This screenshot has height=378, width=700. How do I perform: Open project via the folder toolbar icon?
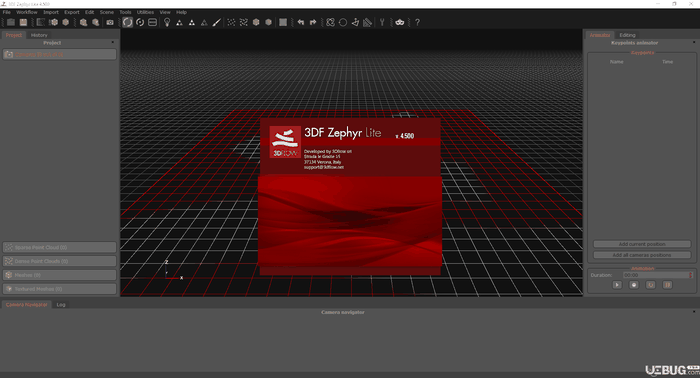click(x=11, y=22)
